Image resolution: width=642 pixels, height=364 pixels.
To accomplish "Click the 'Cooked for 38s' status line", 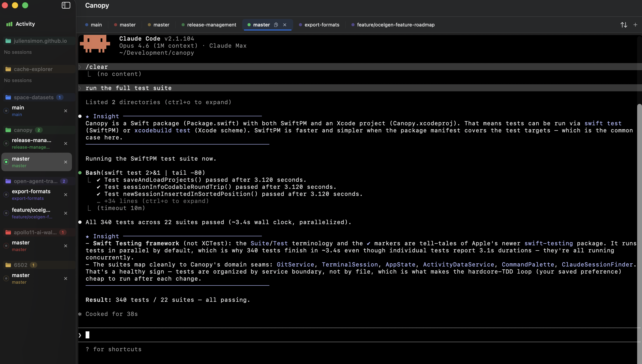I will click(111, 314).
